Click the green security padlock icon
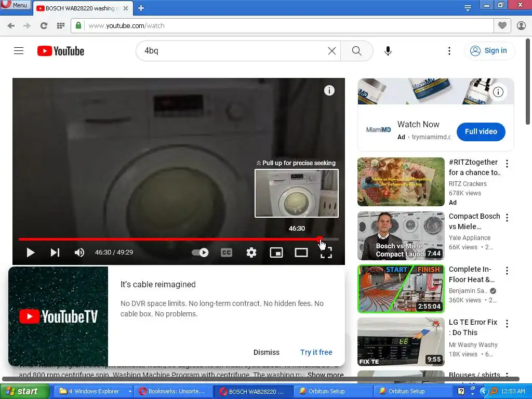The height and width of the screenshot is (399, 532). [78, 25]
